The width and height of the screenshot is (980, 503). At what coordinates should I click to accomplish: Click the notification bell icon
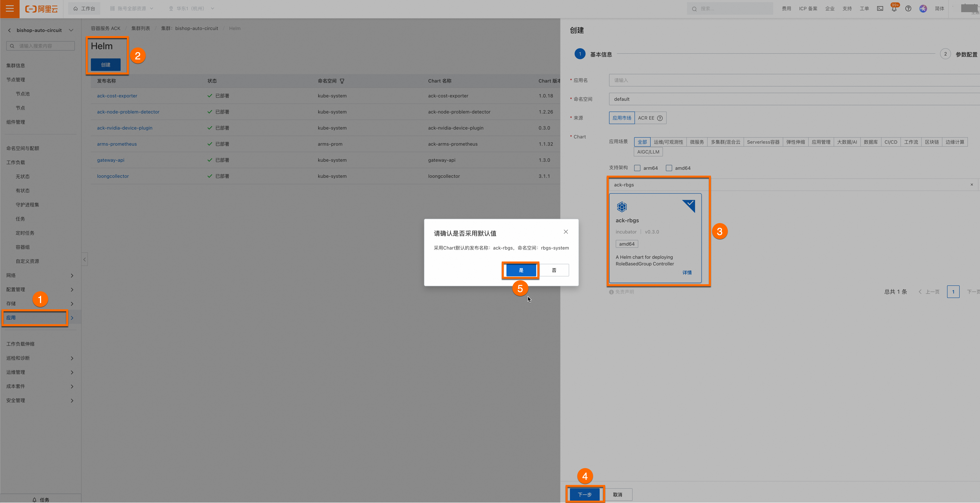tap(894, 9)
